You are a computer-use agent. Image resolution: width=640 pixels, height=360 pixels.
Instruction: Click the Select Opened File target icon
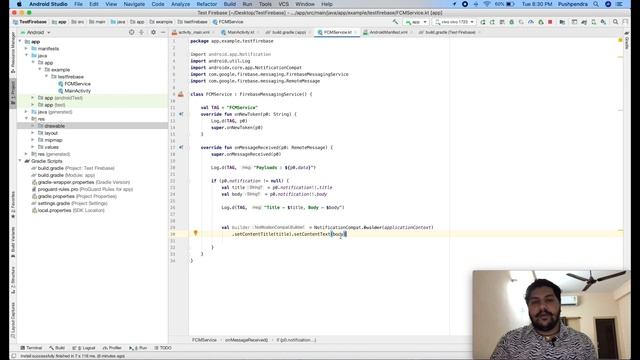tap(131, 32)
